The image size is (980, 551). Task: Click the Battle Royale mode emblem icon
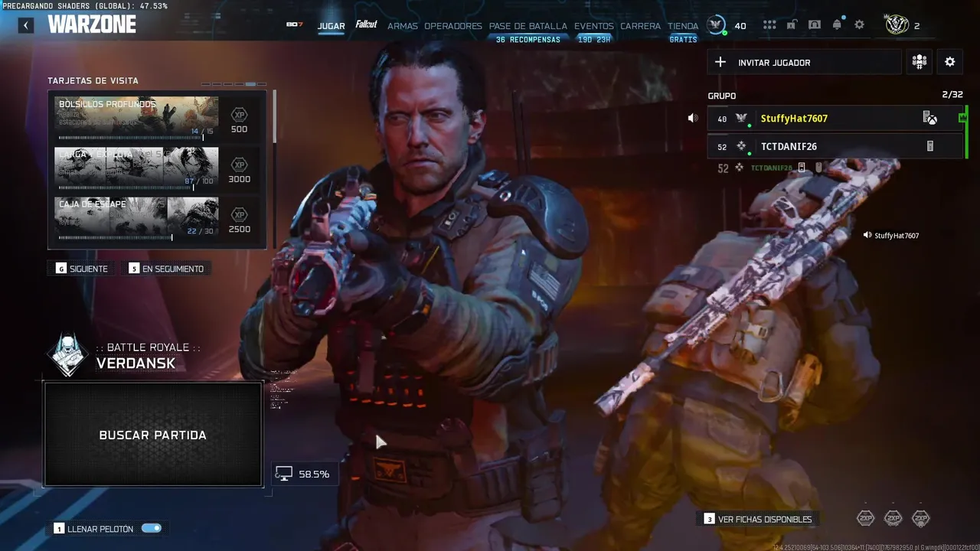click(67, 355)
